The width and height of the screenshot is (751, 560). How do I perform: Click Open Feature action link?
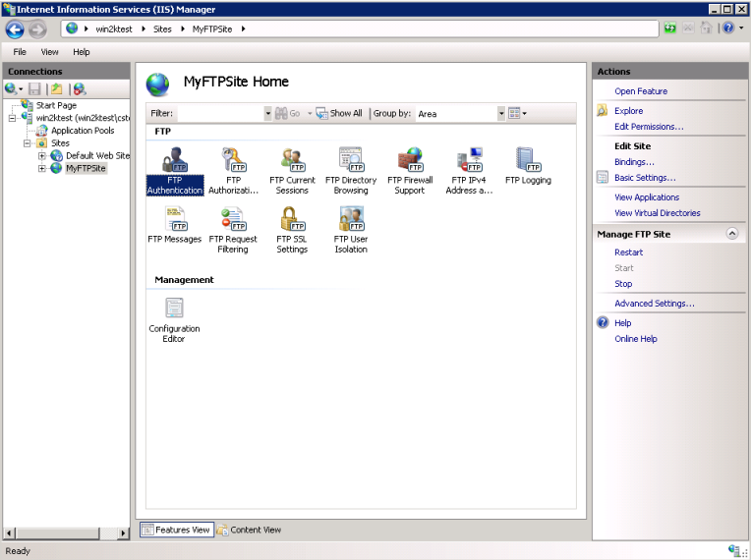click(x=641, y=91)
